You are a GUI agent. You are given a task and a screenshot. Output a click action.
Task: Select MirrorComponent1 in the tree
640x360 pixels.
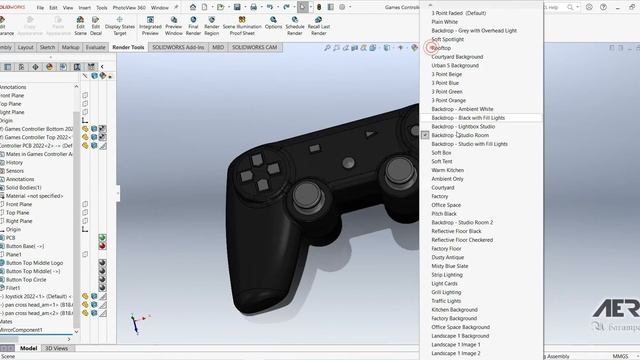click(x=21, y=330)
